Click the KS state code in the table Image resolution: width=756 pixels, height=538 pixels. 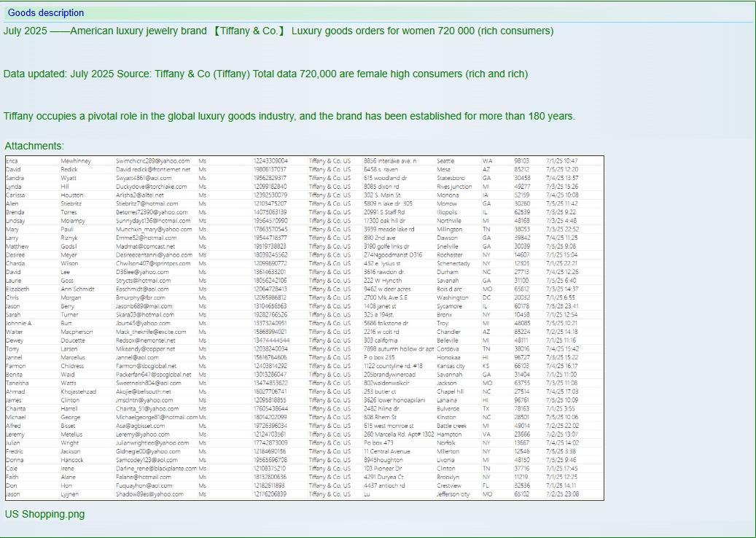pyautogui.click(x=486, y=366)
